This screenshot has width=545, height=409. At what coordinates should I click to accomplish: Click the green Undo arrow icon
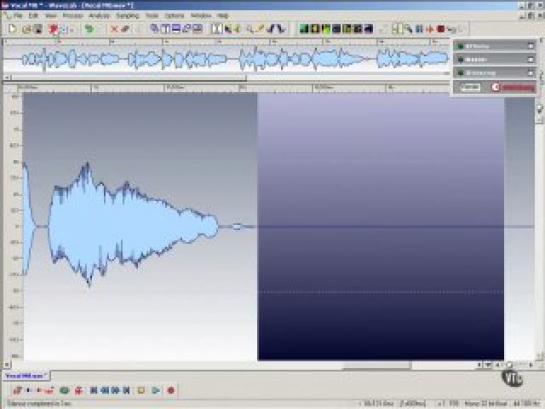coord(89,29)
